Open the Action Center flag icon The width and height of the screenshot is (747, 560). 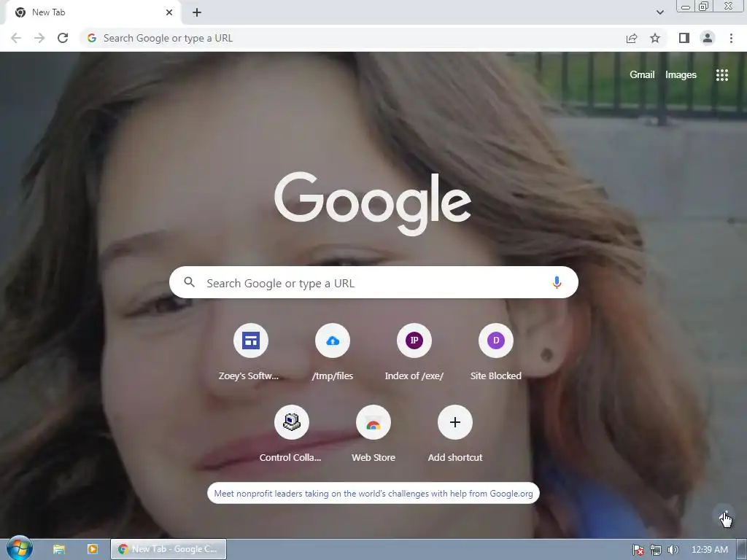point(638,550)
